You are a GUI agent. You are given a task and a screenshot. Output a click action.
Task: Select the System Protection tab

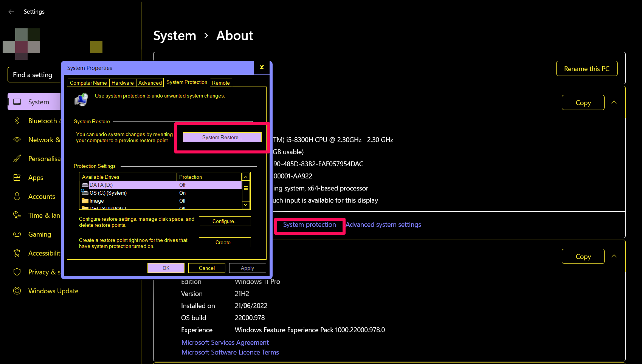click(187, 82)
